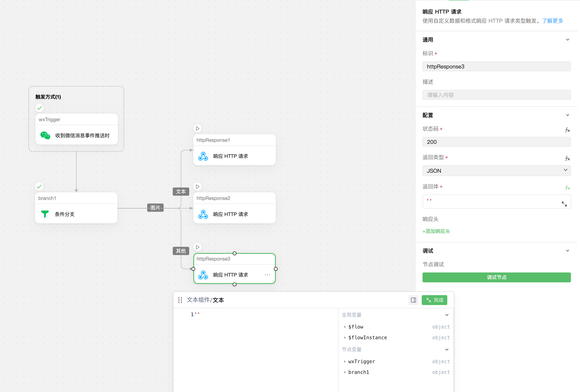Screen dimensions: 580x392
Task: Click the run icon above httpResponse1
Action: (197, 129)
